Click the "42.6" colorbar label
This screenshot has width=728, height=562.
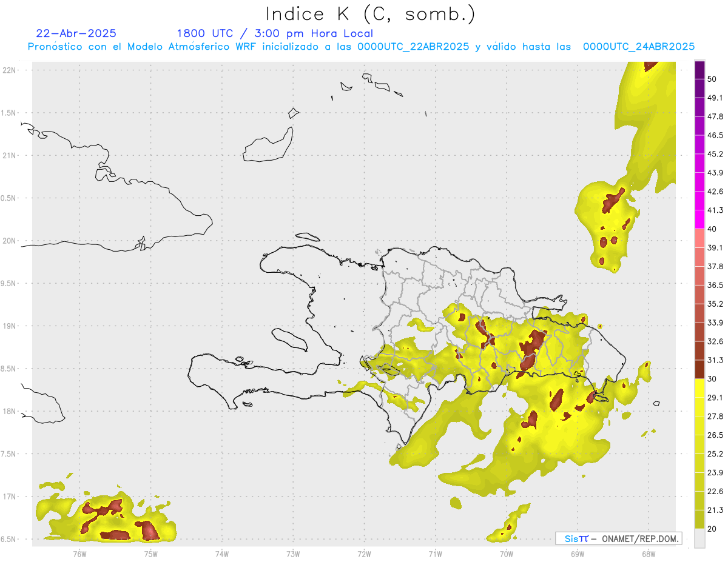(715, 192)
